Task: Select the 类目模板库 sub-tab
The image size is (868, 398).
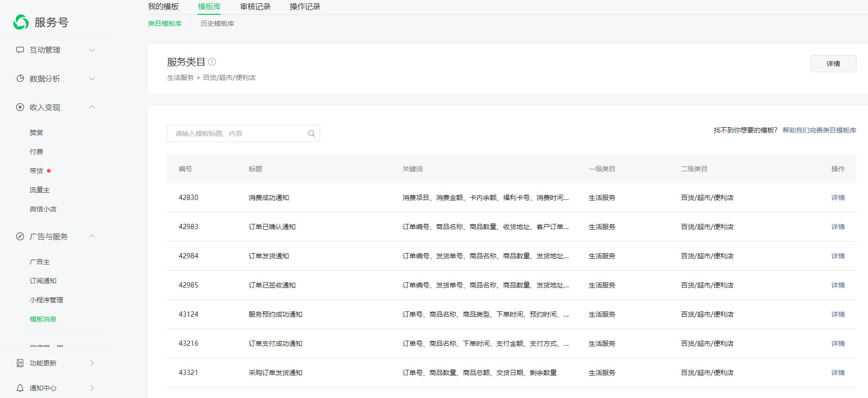Action: (165, 23)
